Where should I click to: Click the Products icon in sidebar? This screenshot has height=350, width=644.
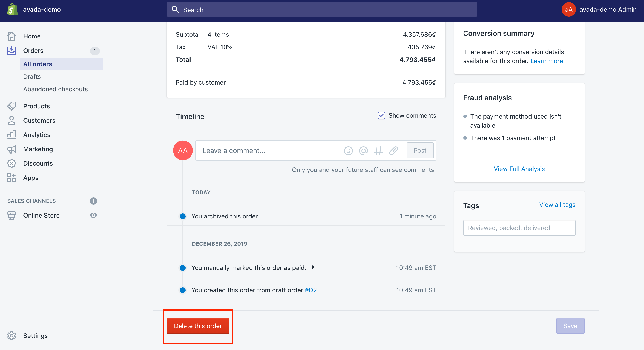point(12,106)
